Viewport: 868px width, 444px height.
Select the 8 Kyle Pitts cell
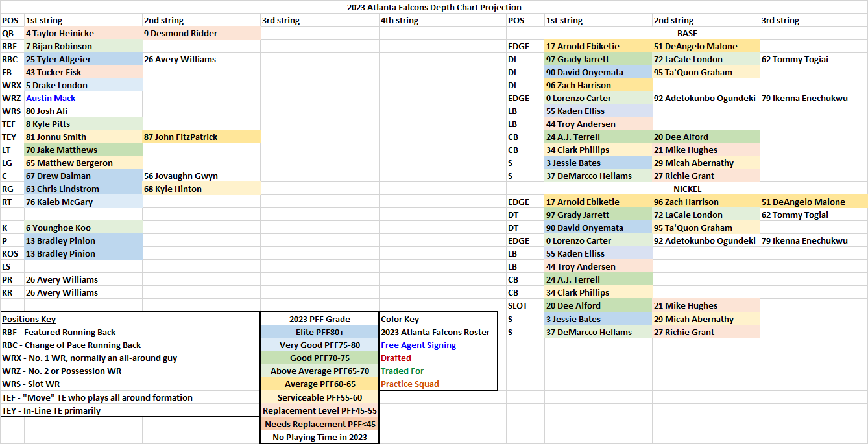click(x=83, y=124)
